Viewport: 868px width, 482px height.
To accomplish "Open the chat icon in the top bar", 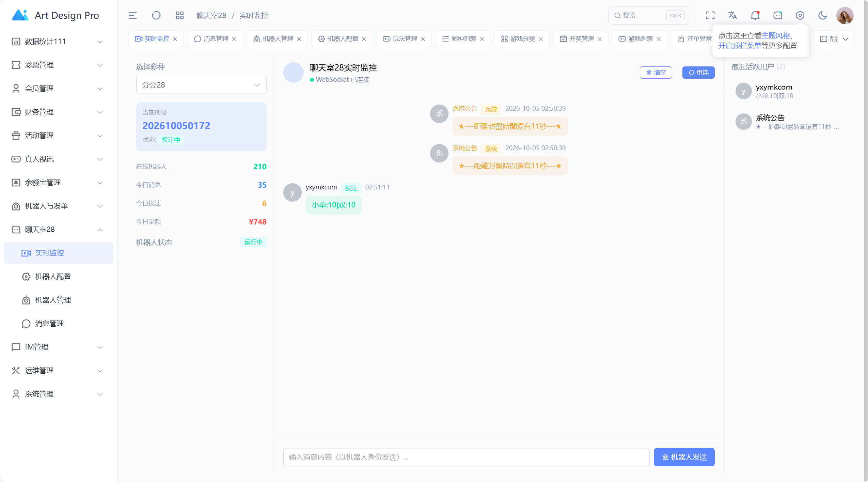I will click(777, 15).
